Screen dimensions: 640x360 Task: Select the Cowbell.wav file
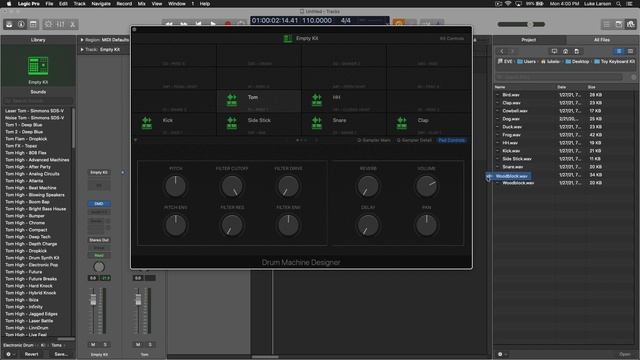[515, 111]
